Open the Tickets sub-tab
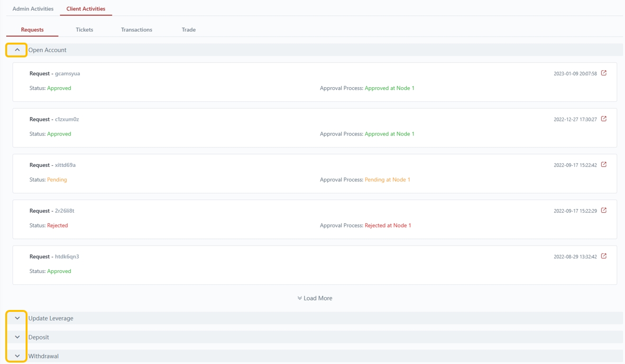Image resolution: width=625 pixels, height=364 pixels. click(x=84, y=29)
